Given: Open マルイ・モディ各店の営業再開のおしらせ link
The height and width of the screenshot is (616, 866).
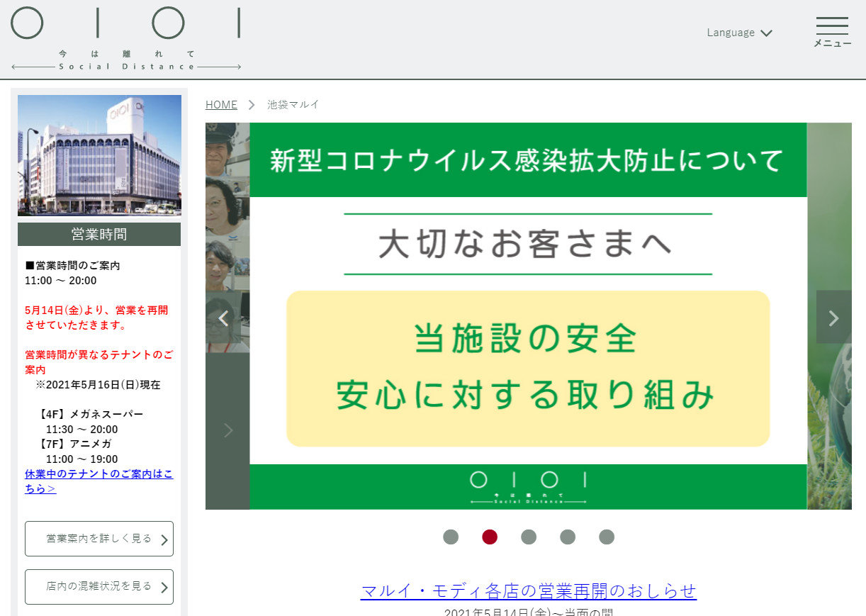Looking at the screenshot, I should point(528,590).
